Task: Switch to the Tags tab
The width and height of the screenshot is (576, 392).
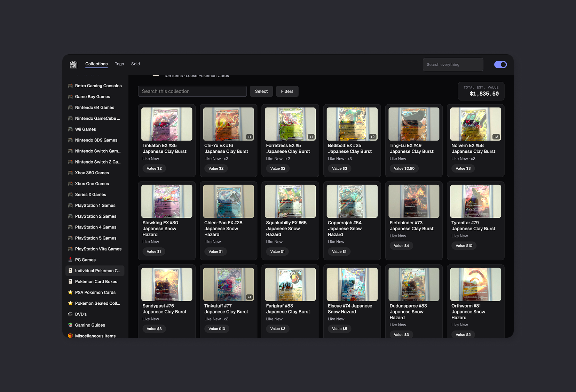Action: click(x=119, y=64)
